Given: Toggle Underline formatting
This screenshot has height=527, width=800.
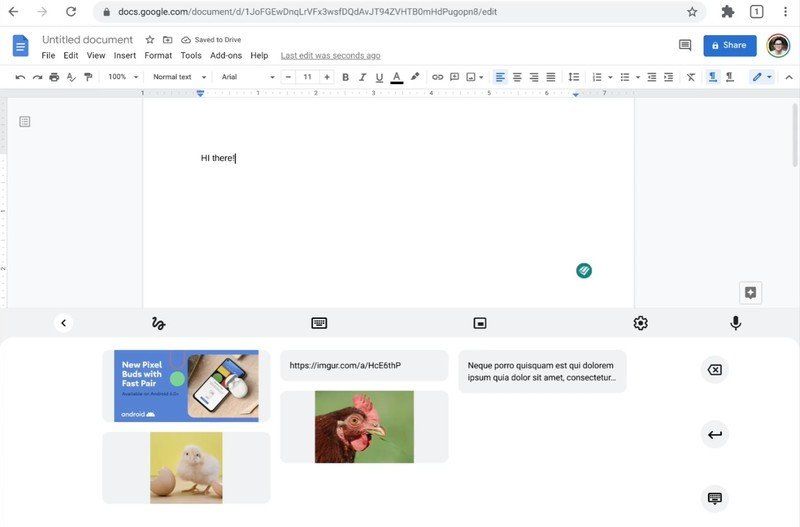Looking at the screenshot, I should 379,77.
